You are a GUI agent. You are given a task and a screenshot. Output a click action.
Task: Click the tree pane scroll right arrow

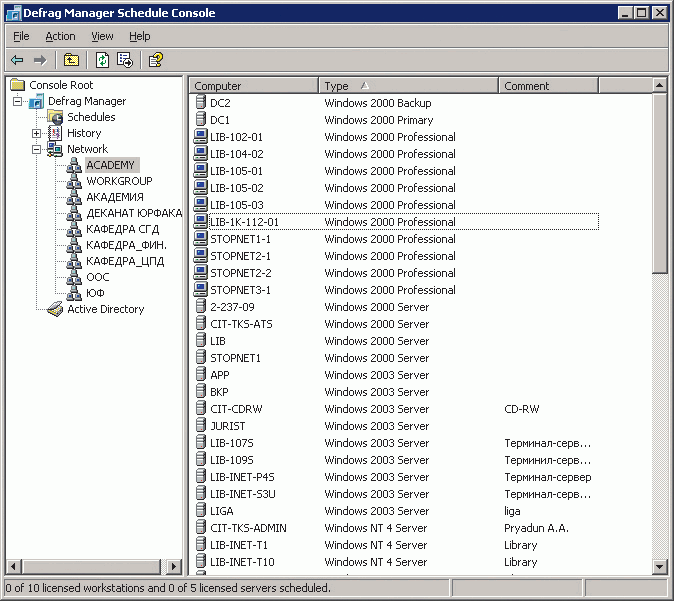[175, 567]
